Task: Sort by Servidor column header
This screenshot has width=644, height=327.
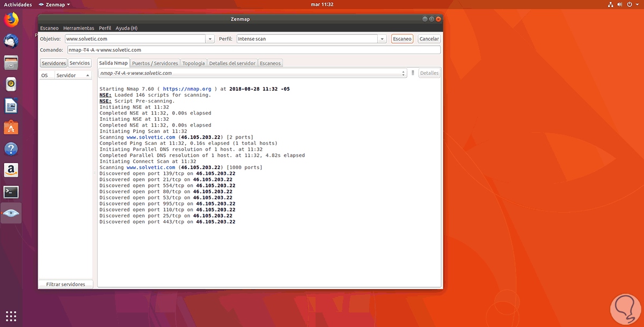Action: point(72,76)
